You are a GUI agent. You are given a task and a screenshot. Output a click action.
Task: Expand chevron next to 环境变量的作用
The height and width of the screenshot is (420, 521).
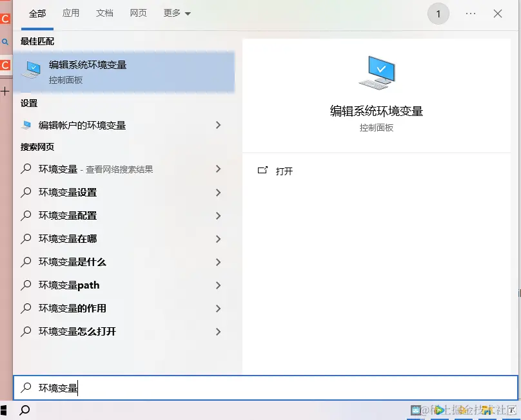coord(219,309)
